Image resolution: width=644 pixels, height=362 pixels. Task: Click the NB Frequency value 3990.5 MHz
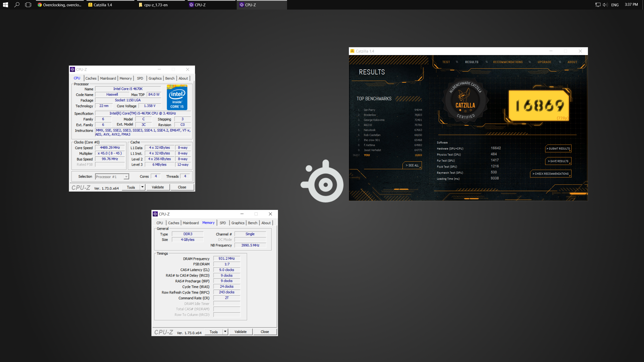click(x=250, y=245)
